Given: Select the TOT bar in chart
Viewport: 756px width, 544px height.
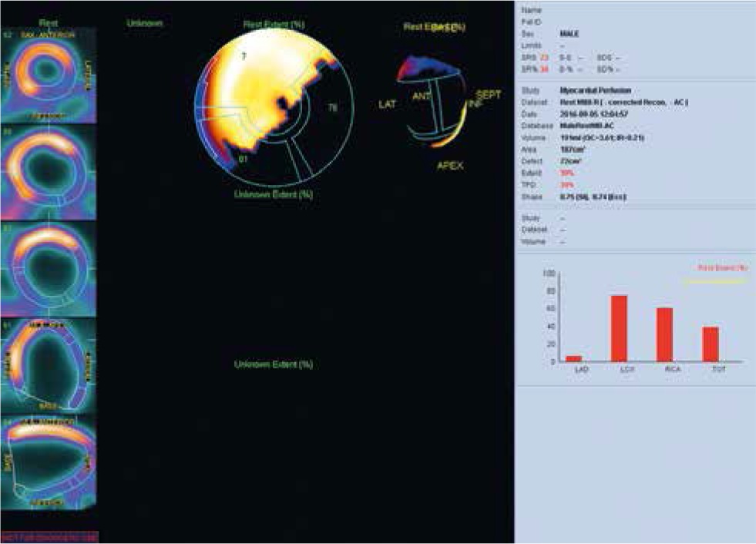Looking at the screenshot, I should (x=710, y=344).
